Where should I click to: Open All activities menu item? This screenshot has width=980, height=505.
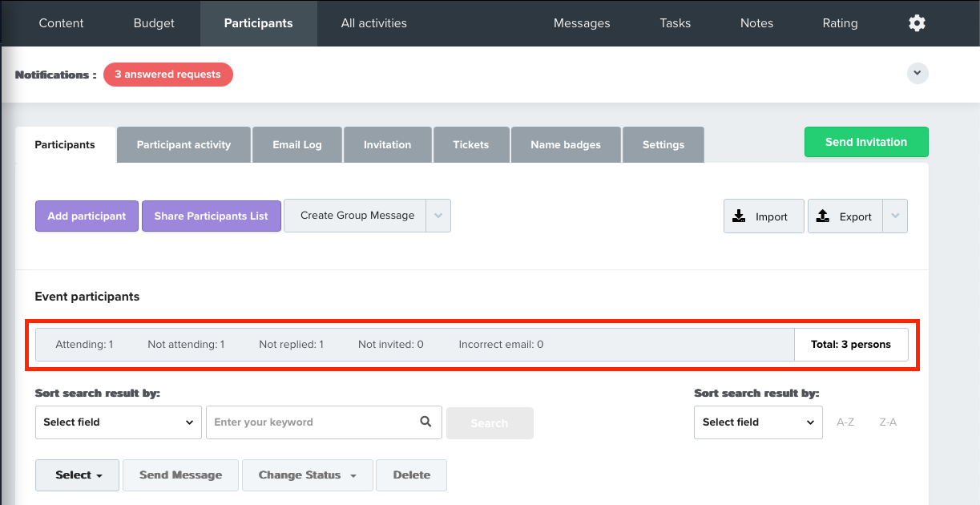point(374,23)
